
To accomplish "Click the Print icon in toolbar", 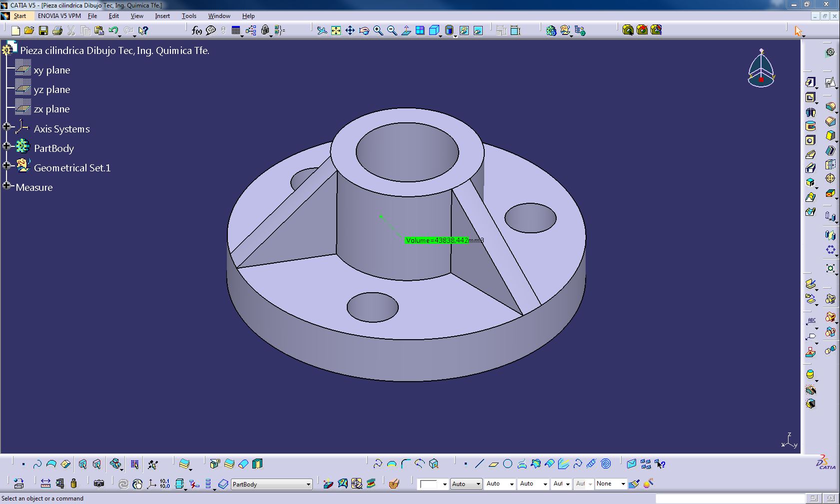I will click(57, 30).
